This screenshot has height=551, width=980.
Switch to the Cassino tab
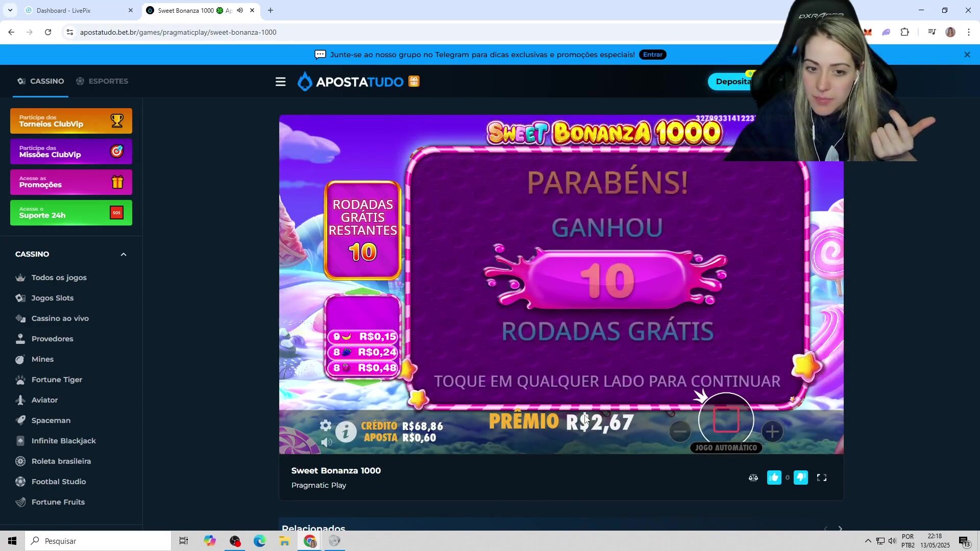(40, 81)
